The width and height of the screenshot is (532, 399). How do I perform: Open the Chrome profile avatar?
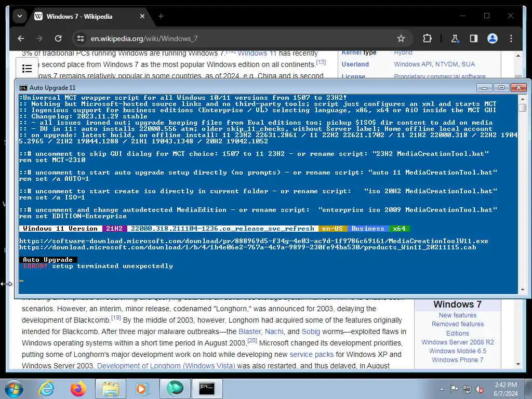[493, 38]
